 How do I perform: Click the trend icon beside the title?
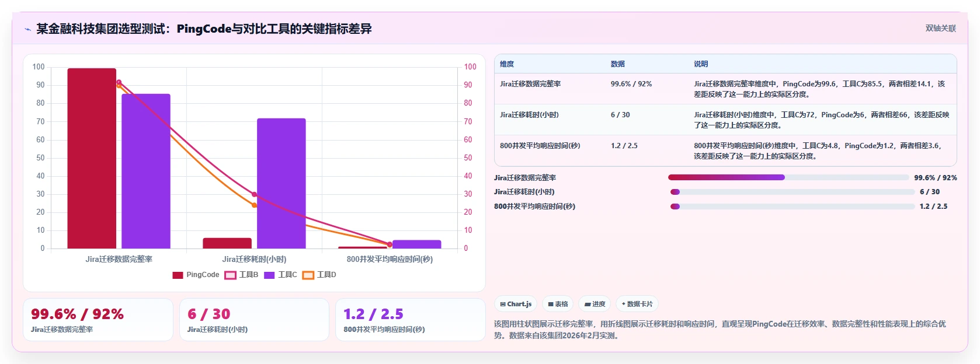(27, 29)
